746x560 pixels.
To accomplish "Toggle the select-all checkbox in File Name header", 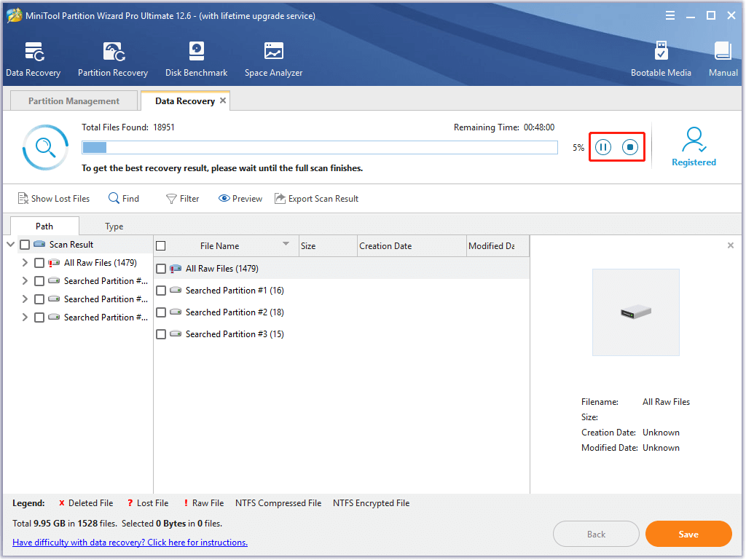I will click(x=161, y=245).
